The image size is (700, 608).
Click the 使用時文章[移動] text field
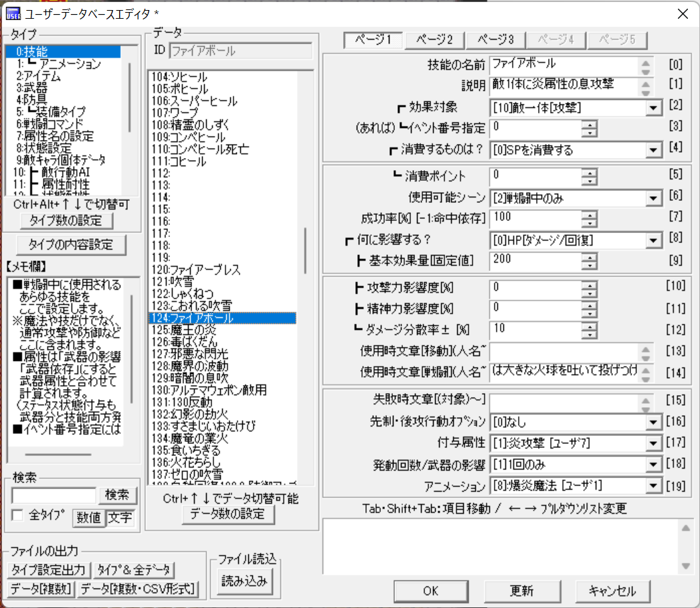pyautogui.click(x=565, y=352)
